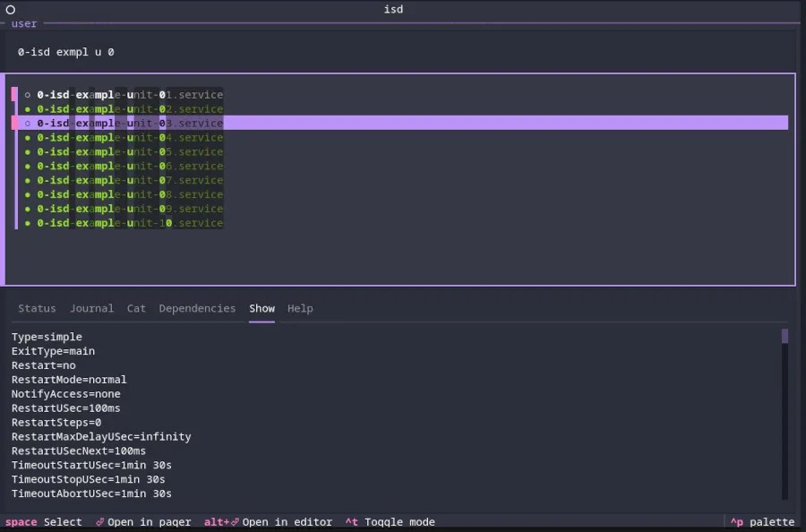Screen dimensions: 806x532
Task: Click the green dot next to unit-07.service
Action: click(x=27, y=180)
